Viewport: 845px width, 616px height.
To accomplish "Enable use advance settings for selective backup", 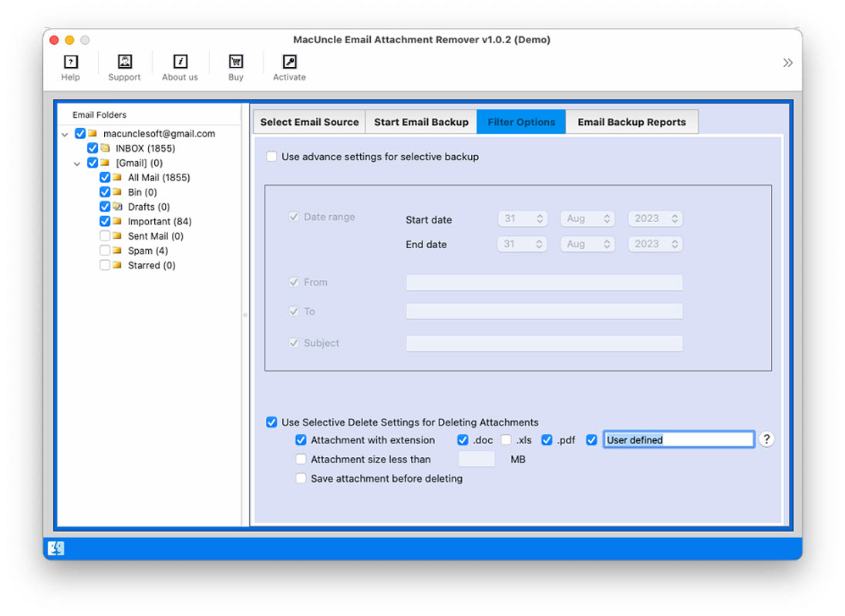I will pos(271,156).
